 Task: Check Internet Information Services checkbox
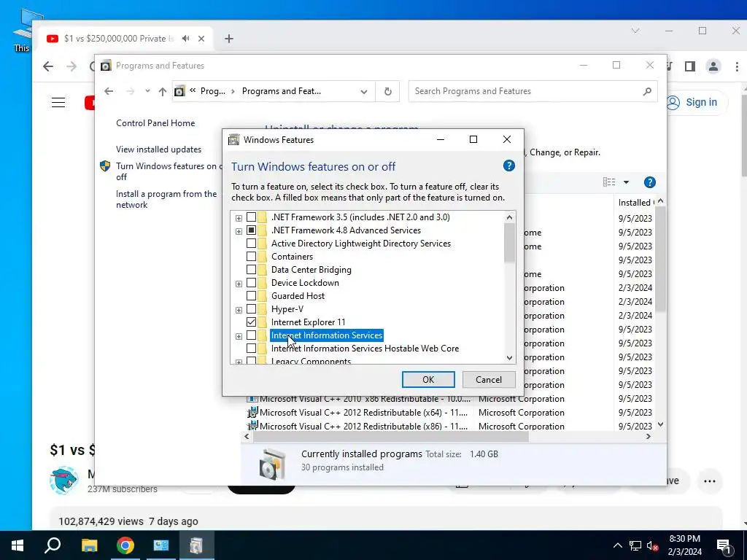pos(251,335)
